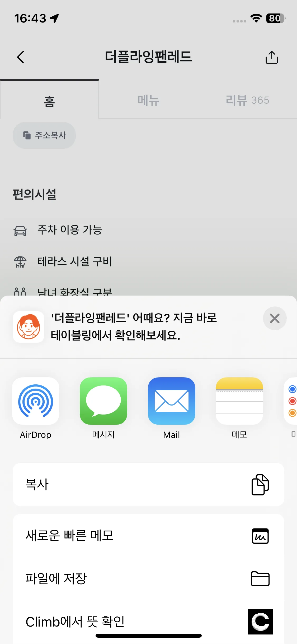Screen dimensions: 297x644
Task: Tap the Climb app icon
Action: tap(260, 622)
